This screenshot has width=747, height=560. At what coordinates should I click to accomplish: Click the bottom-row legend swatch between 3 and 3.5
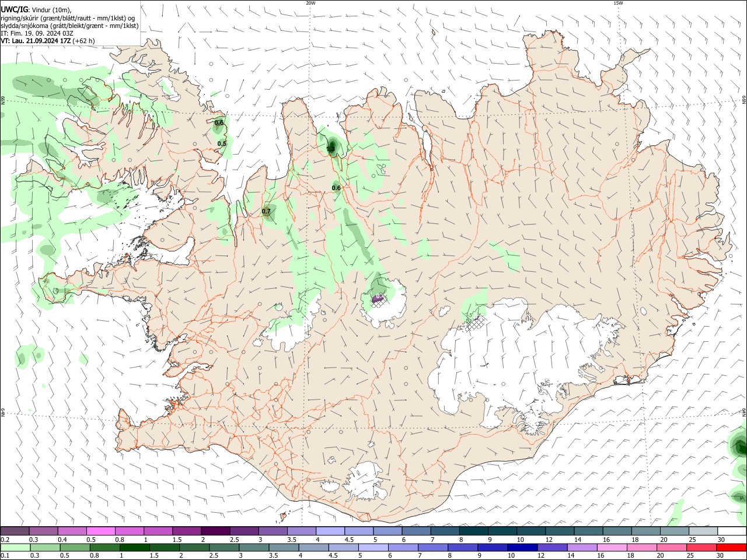point(254,547)
